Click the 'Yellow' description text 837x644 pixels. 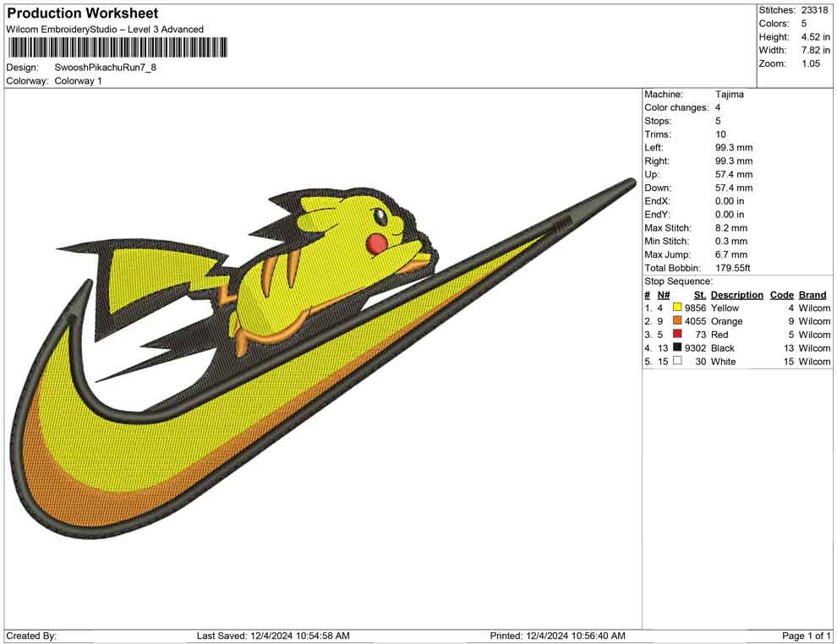click(725, 308)
